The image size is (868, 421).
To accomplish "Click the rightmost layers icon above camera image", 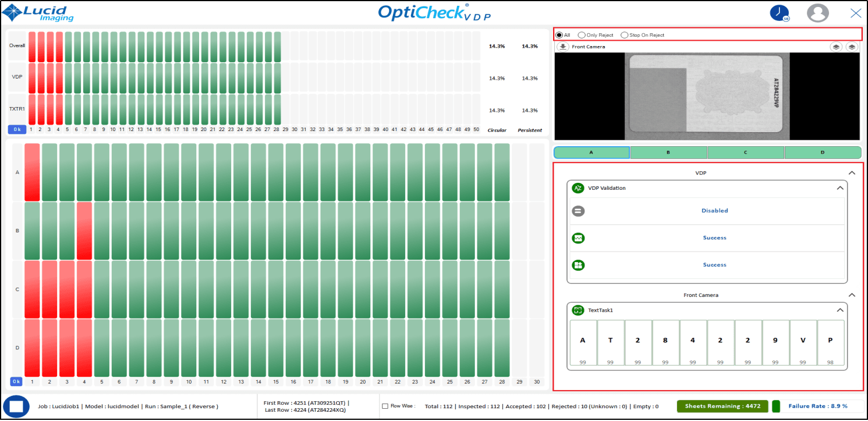I will pos(852,47).
